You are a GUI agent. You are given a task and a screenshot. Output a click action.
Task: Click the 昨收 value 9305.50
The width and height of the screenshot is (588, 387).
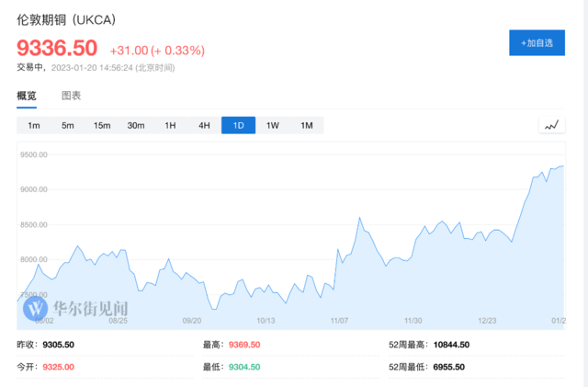58,345
